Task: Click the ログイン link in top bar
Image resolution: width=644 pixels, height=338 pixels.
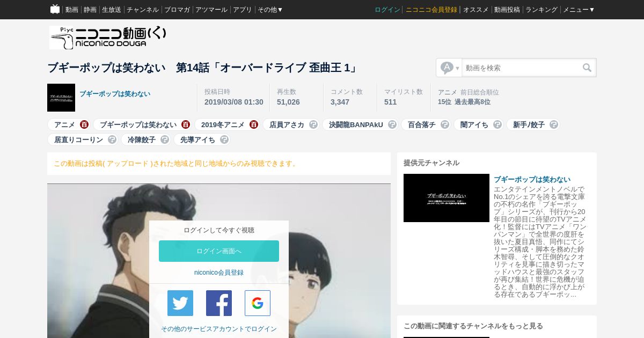Action: [x=387, y=10]
